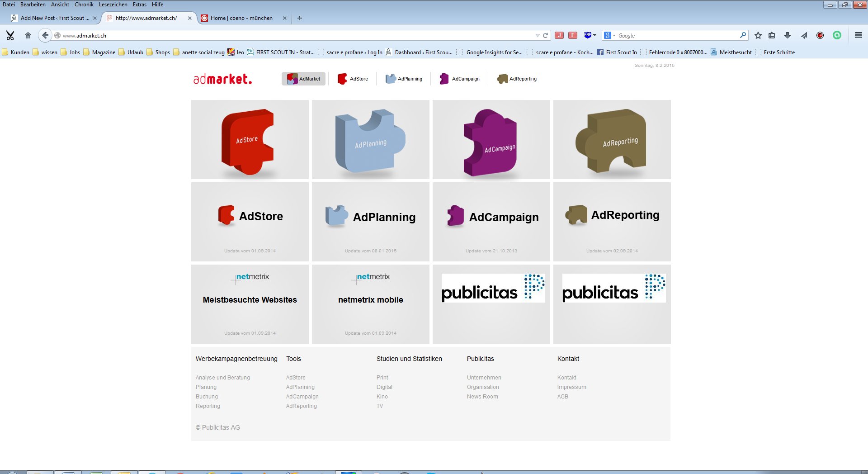Click the browser home icon
Viewport: 868px width, 474px height.
click(28, 35)
